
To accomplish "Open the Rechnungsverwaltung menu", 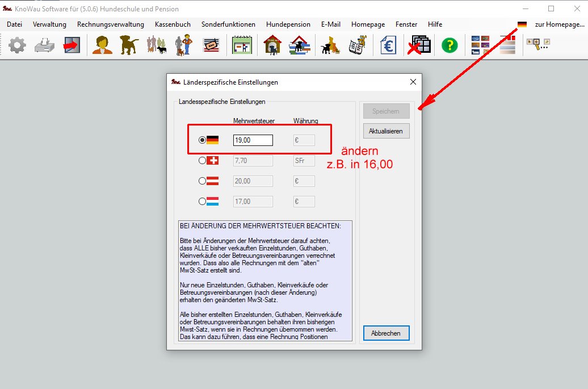I will click(x=111, y=24).
